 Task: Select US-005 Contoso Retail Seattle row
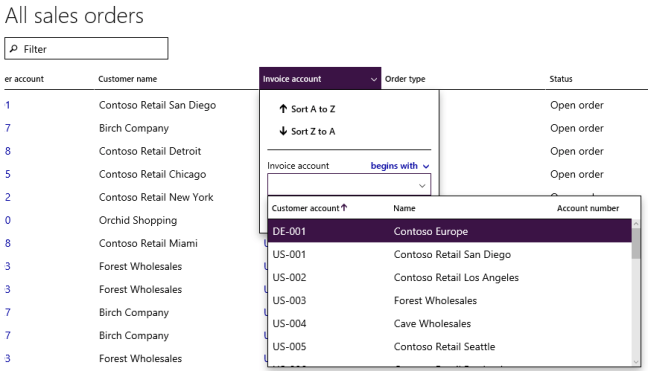click(x=450, y=347)
